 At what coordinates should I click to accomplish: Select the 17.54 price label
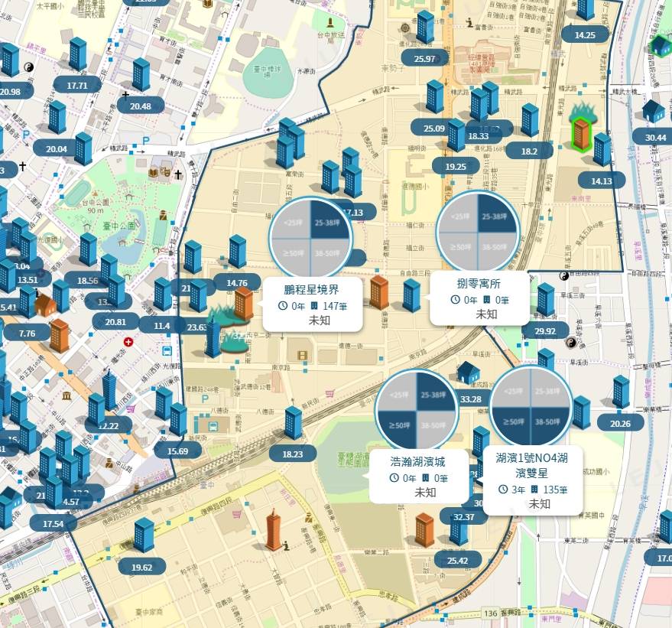[54, 523]
